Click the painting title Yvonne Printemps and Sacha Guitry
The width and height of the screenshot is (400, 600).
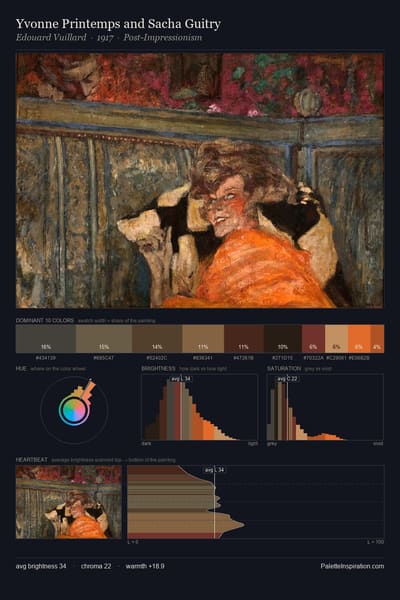tap(118, 24)
